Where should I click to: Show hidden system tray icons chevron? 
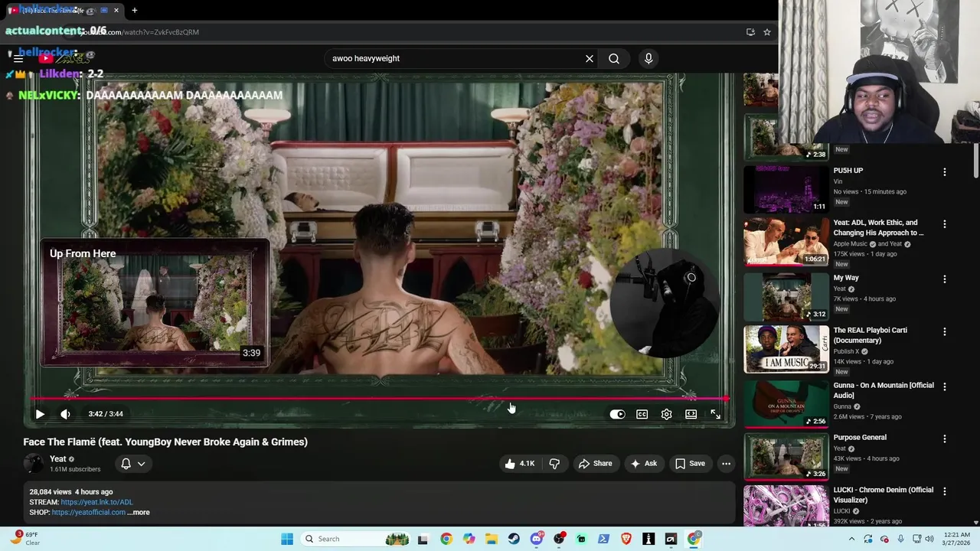(851, 539)
